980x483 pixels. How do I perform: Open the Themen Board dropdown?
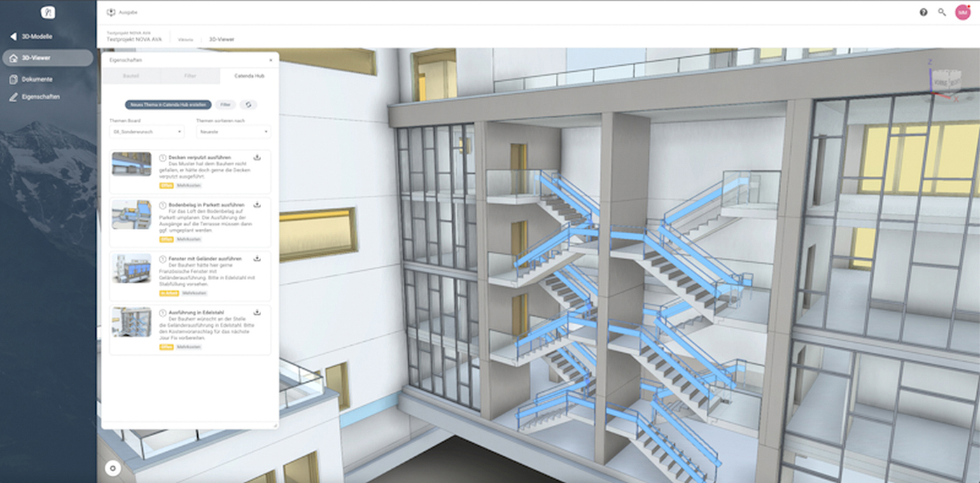click(145, 132)
